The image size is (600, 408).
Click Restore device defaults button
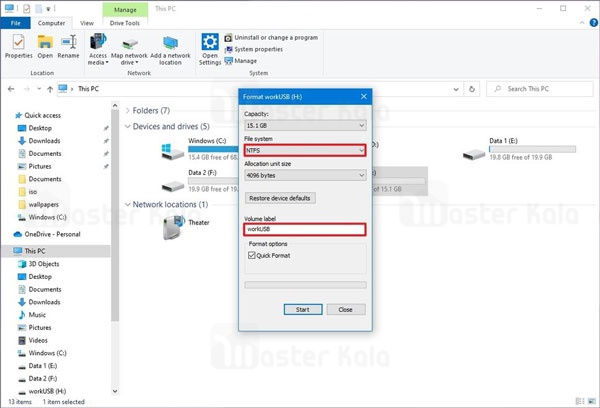[x=280, y=198]
